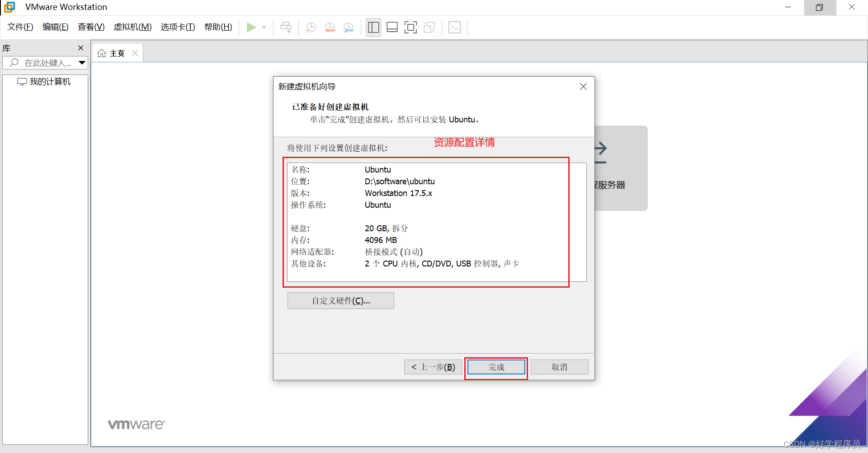Screen dimensions: 868x453
Task: Toggle the thumbnail bar view icon
Action: pyautogui.click(x=392, y=28)
